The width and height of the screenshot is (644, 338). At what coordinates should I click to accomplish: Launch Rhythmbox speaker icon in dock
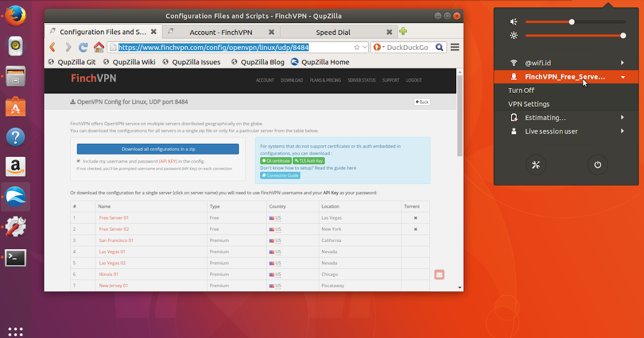point(16,46)
